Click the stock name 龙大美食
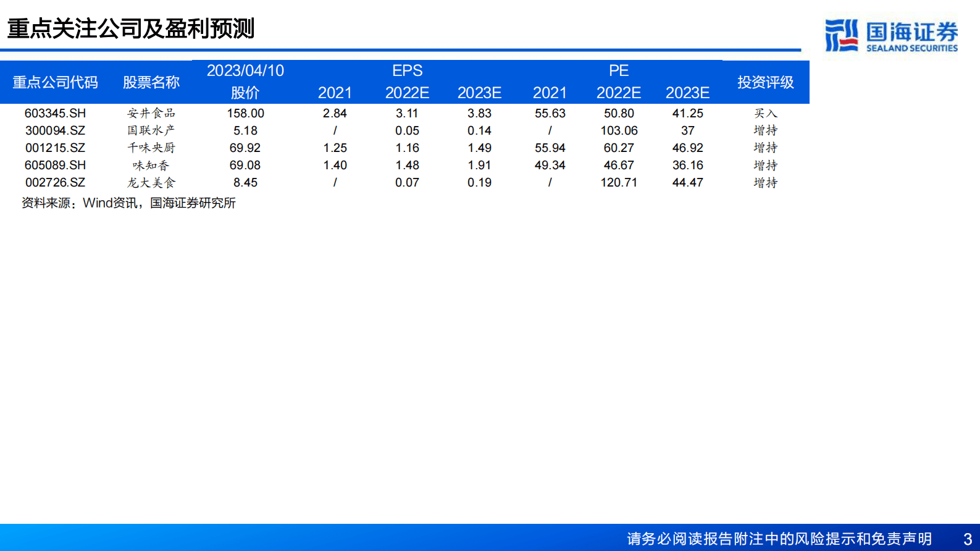980x551 pixels. (151, 182)
